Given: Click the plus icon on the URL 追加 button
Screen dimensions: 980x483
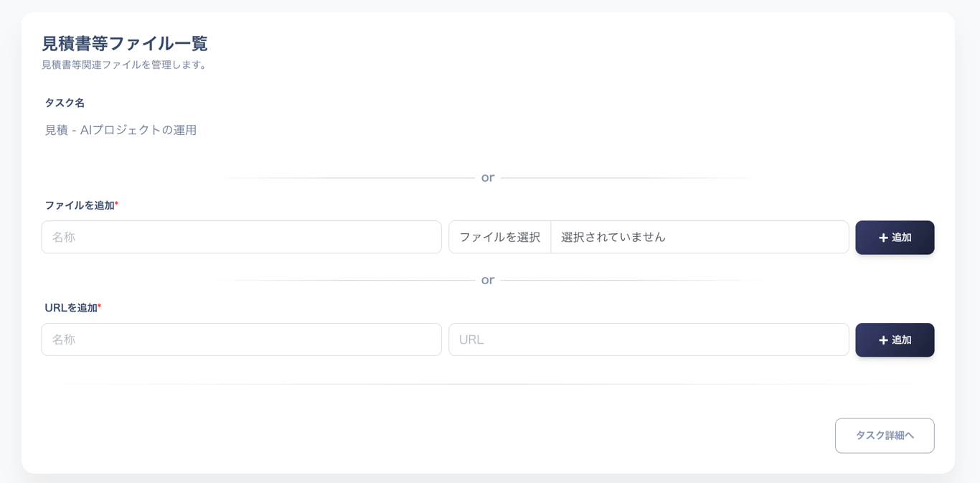Looking at the screenshot, I should pyautogui.click(x=883, y=339).
